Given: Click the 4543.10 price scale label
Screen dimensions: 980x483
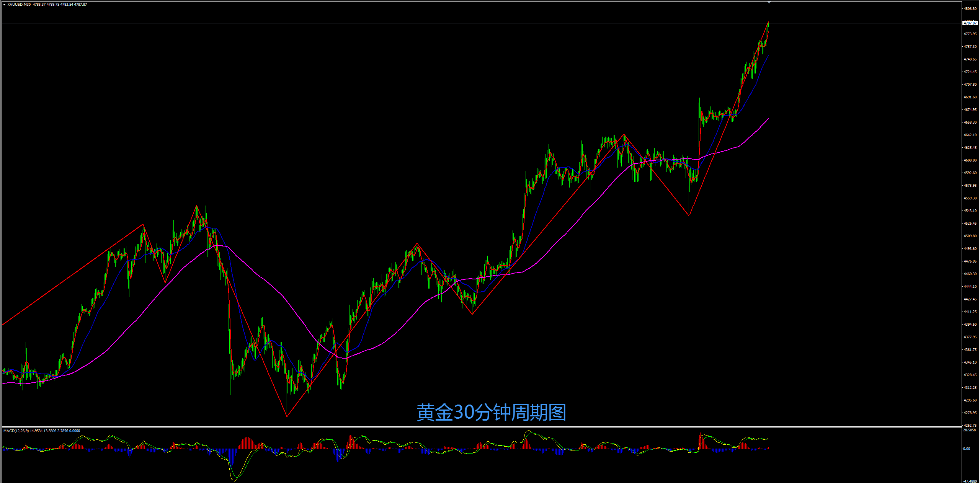Looking at the screenshot, I should (x=970, y=210).
